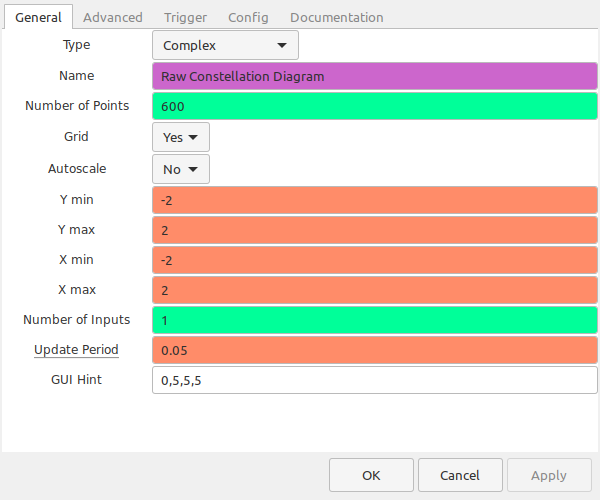Open the Type dropdown showing Complex
600x500 pixels.
(225, 45)
